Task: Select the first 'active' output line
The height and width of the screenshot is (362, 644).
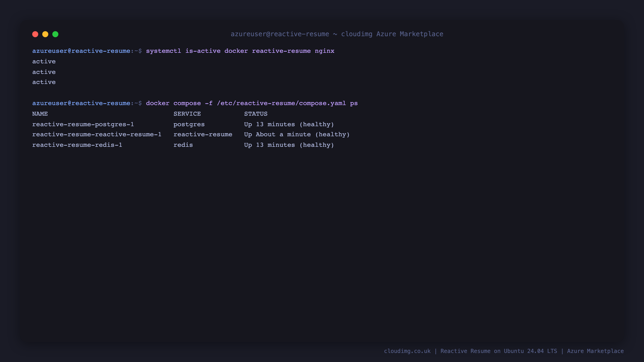Action: pyautogui.click(x=44, y=61)
